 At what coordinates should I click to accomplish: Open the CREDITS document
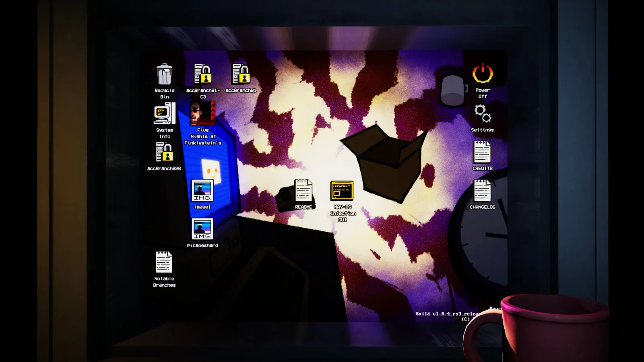coord(482,152)
